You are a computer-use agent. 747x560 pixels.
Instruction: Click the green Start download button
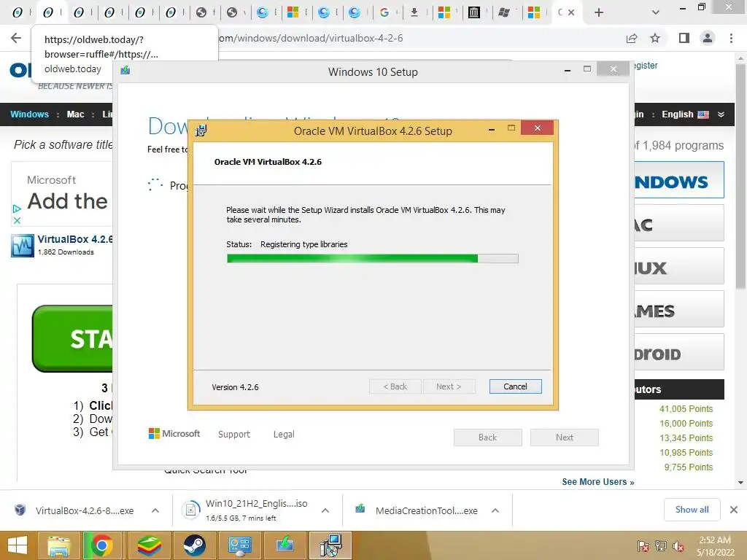point(72,338)
